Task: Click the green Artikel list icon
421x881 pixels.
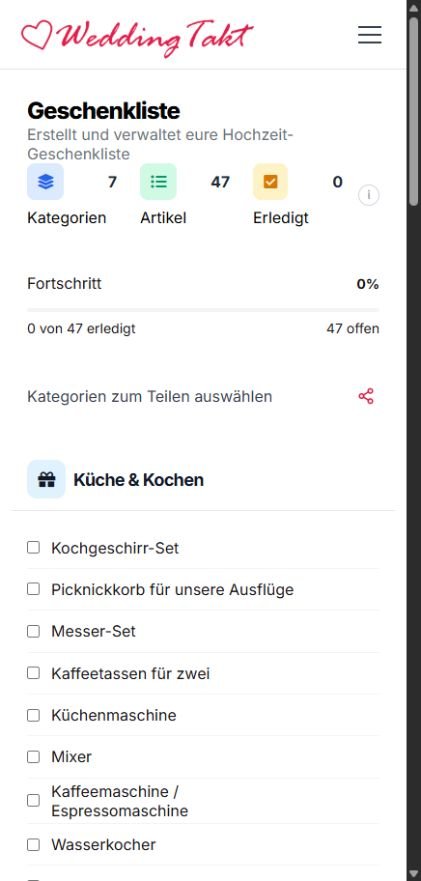Action: (159, 182)
